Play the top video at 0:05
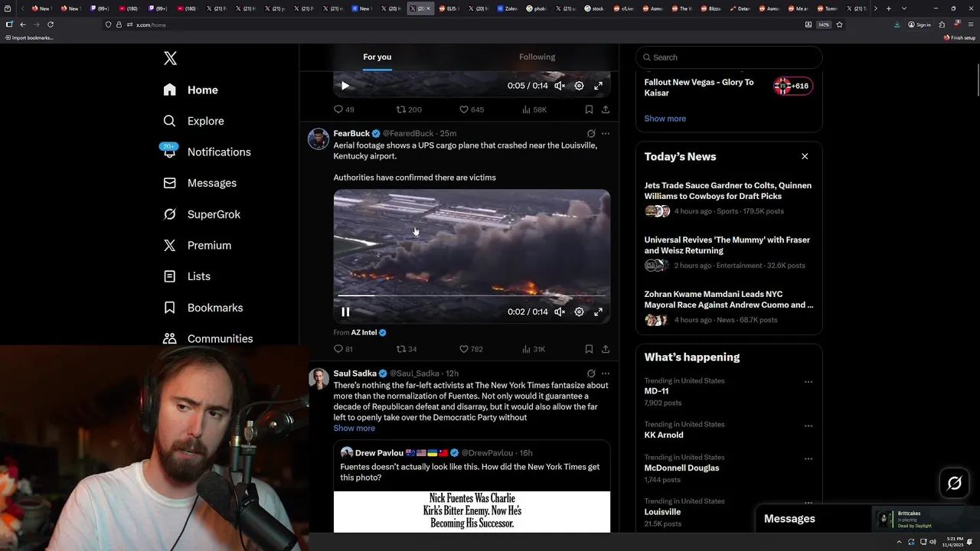This screenshot has height=551, width=980. [x=345, y=86]
